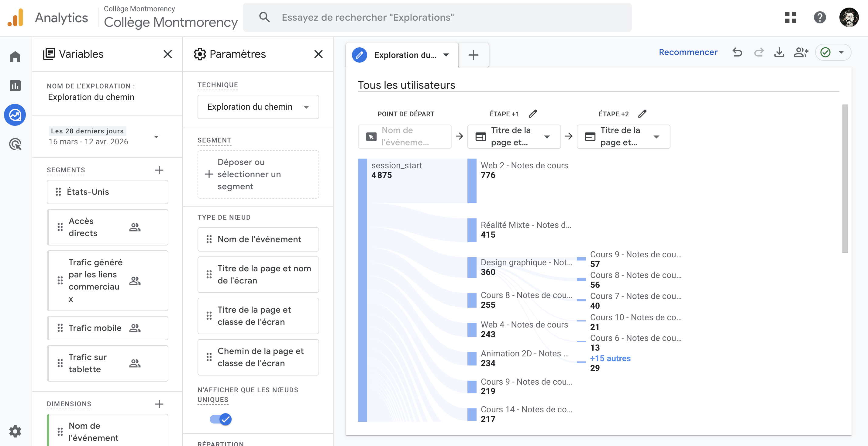Click the Recommencer link
868x446 pixels.
688,52
